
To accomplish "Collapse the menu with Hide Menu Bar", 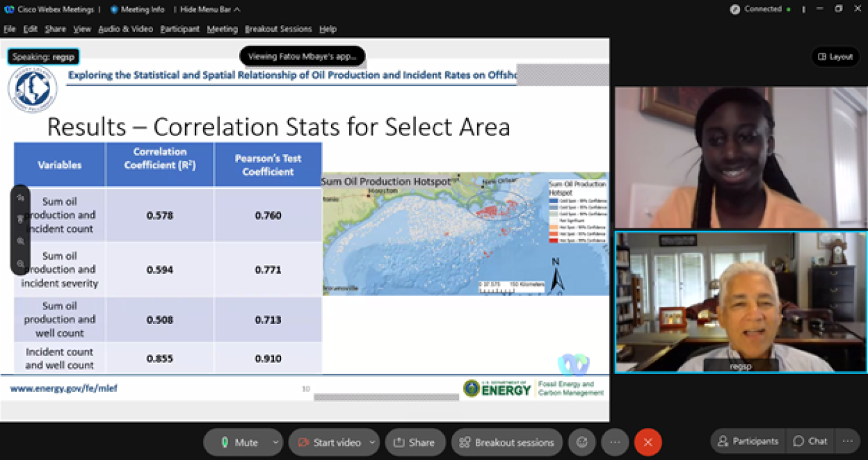I will [x=210, y=10].
